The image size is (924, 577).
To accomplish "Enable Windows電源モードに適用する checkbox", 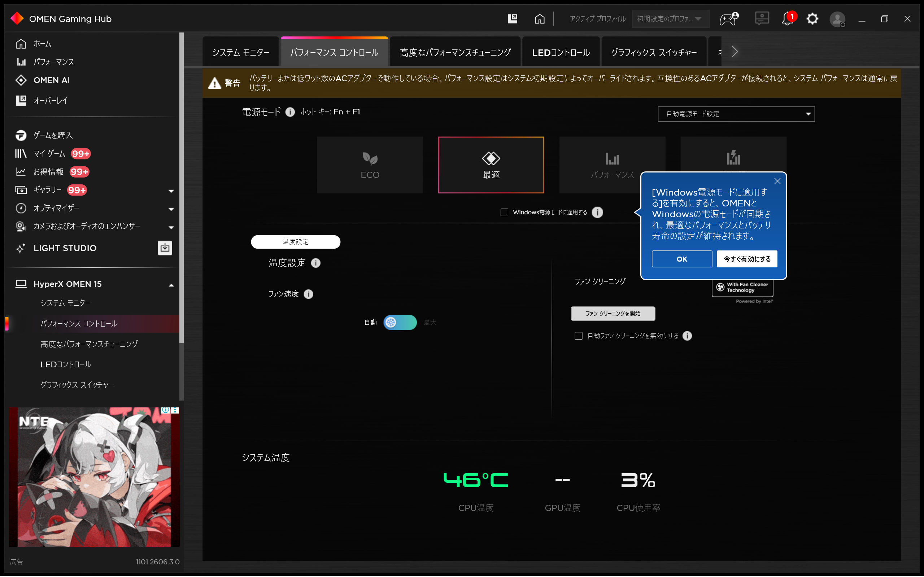I will click(504, 212).
